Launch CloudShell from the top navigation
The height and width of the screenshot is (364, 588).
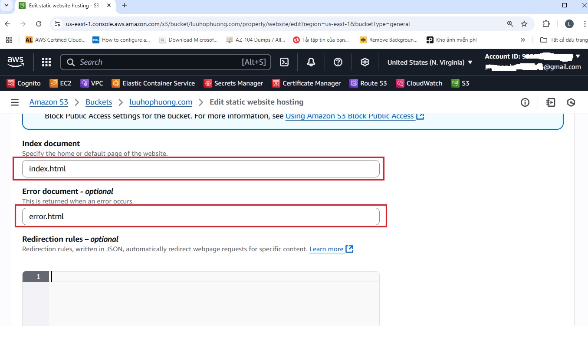click(x=284, y=62)
